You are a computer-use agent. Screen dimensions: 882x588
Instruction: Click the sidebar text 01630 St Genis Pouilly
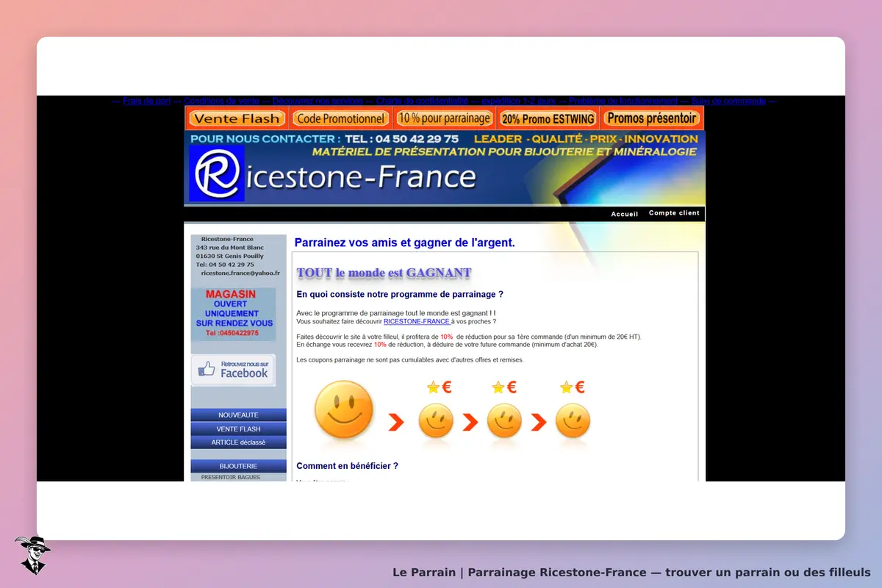(x=229, y=256)
